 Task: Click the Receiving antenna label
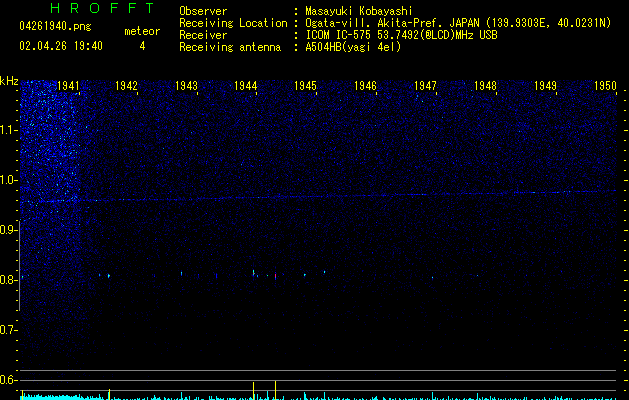coord(230,47)
